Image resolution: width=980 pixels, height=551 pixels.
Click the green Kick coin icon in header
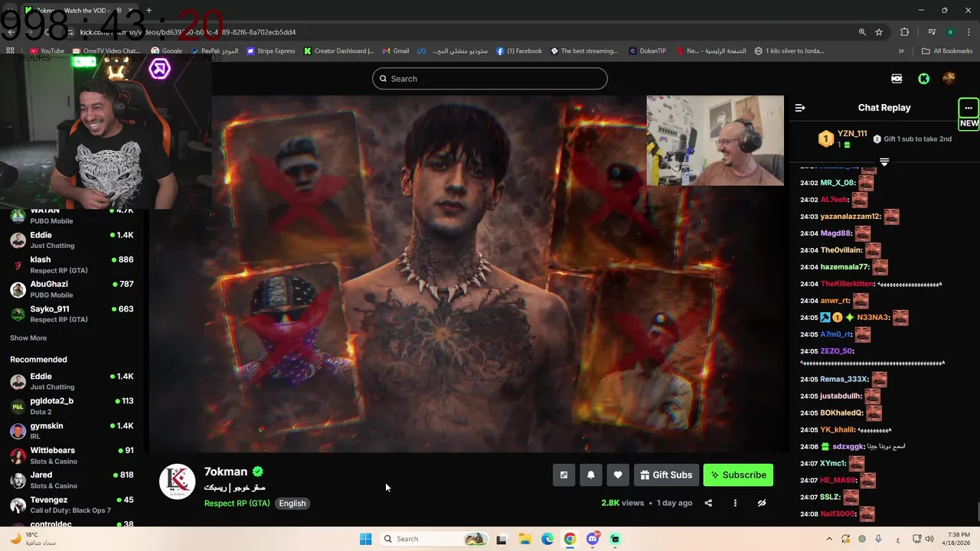[x=923, y=78]
